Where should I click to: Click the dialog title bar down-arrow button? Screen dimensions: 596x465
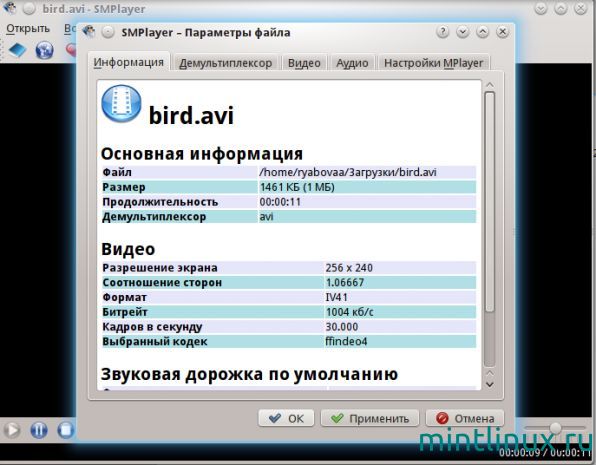[x=463, y=32]
